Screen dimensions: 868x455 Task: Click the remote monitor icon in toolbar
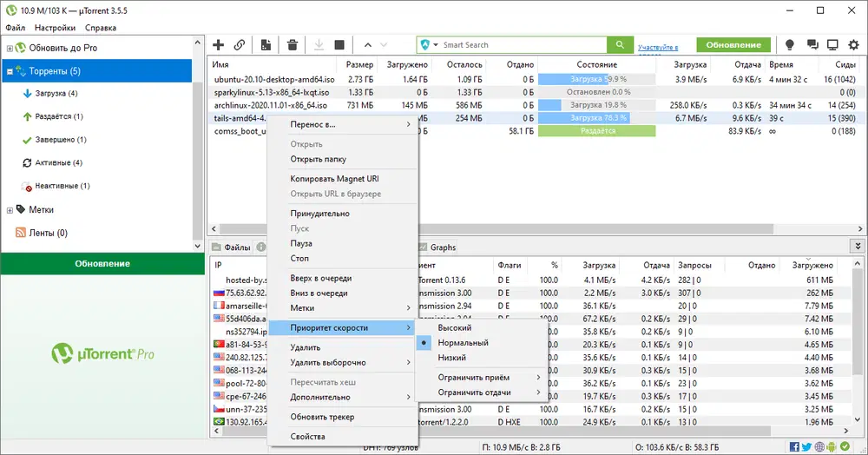pos(832,45)
